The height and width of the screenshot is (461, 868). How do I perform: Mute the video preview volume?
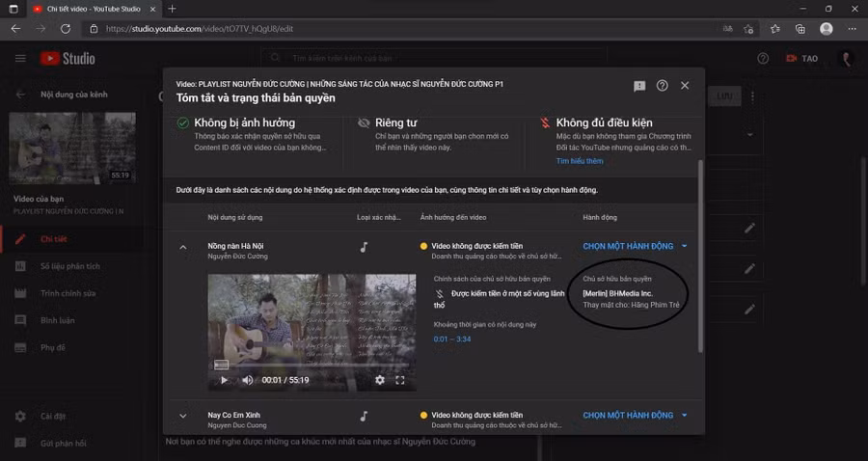pos(247,380)
